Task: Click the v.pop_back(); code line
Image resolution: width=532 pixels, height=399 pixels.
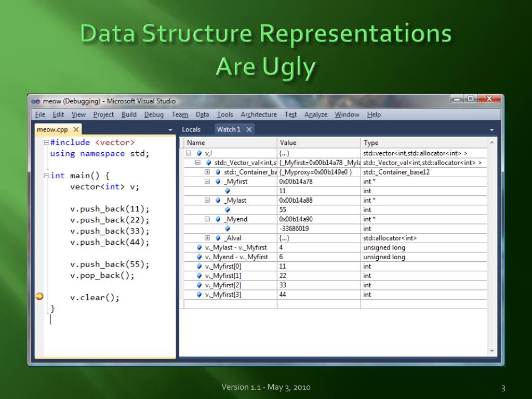Action: click(x=102, y=275)
